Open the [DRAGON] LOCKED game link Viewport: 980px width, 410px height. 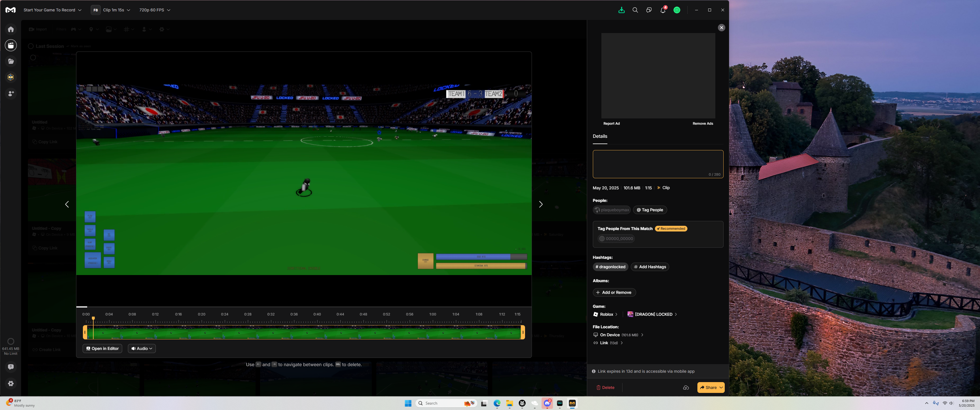tap(652, 315)
